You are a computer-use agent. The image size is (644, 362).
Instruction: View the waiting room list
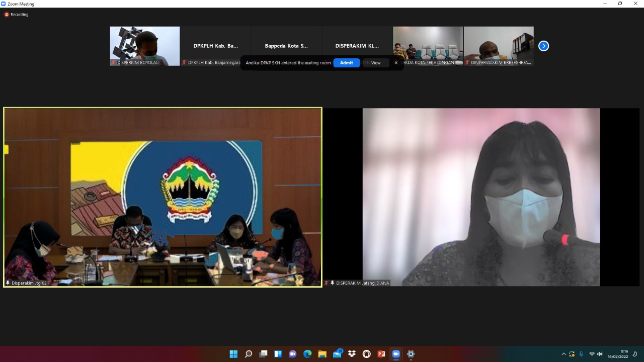376,63
